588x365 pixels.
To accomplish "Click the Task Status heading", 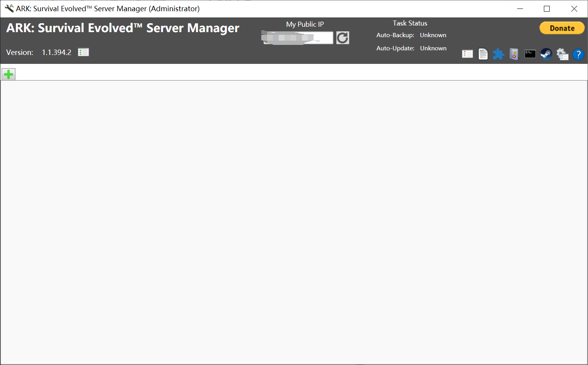I will click(410, 23).
